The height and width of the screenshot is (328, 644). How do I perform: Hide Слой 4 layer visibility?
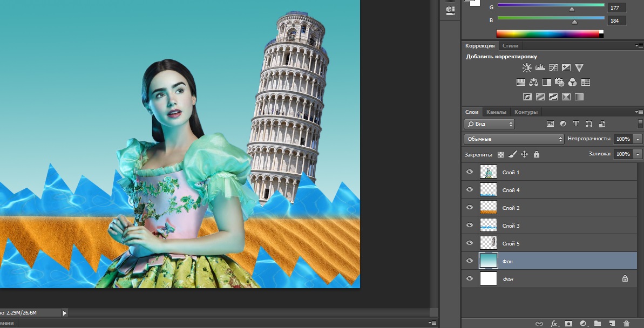click(470, 190)
